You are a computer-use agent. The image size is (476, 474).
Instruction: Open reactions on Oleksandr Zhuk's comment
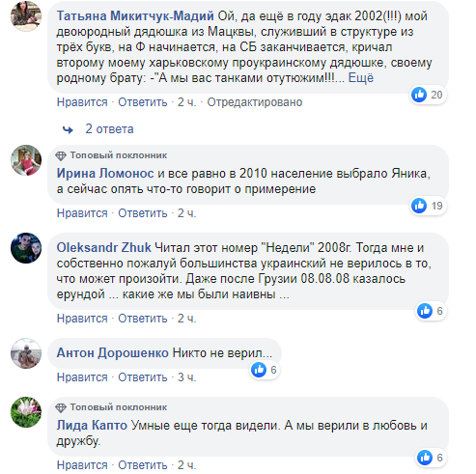tap(431, 311)
